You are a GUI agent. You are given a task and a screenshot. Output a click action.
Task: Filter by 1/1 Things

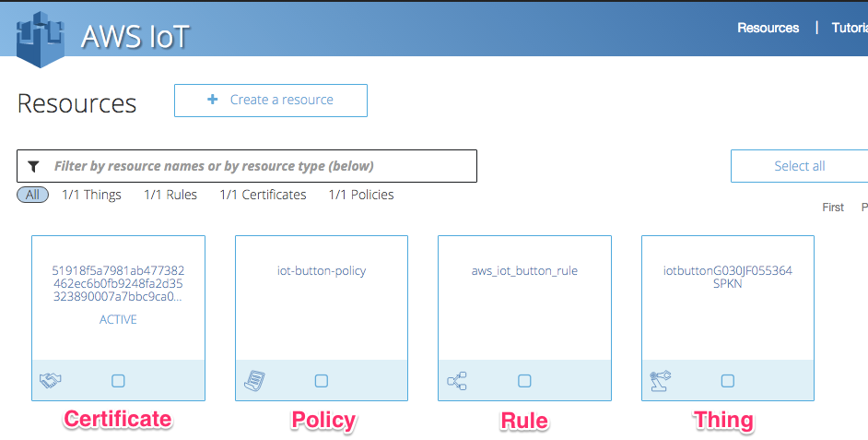[x=91, y=195]
